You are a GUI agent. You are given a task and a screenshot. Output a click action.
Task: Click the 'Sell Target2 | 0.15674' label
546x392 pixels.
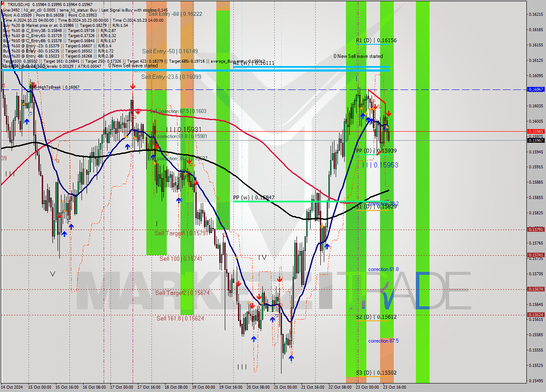pyautogui.click(x=182, y=293)
